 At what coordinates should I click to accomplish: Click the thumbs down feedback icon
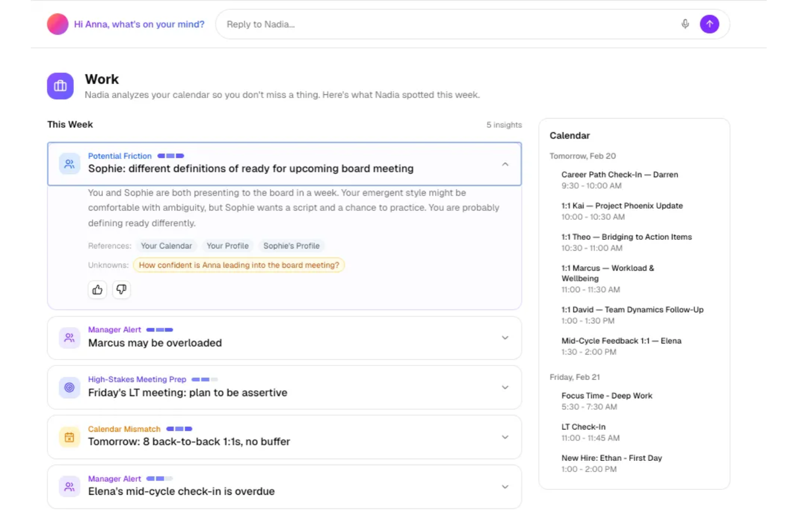tap(121, 290)
